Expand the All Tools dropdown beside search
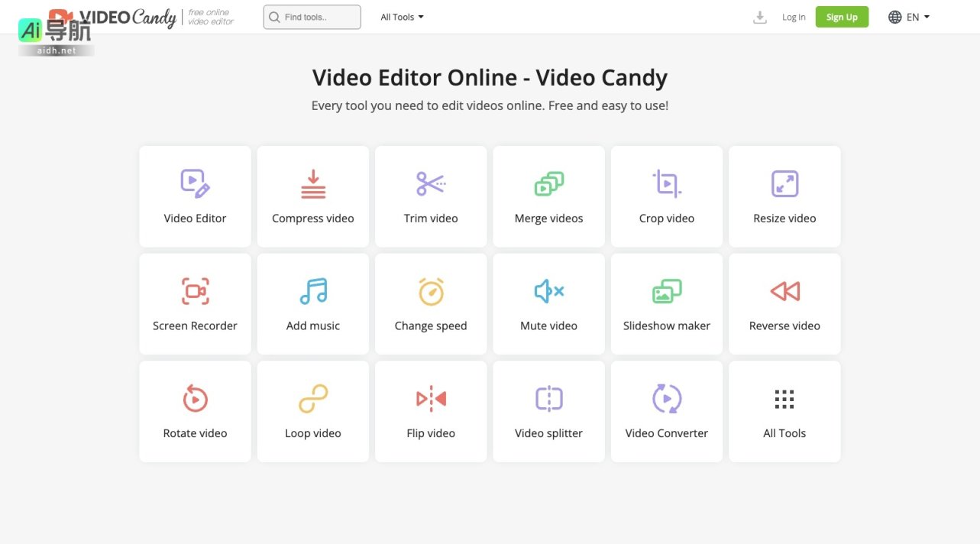Viewport: 980px width, 544px height. tap(401, 16)
